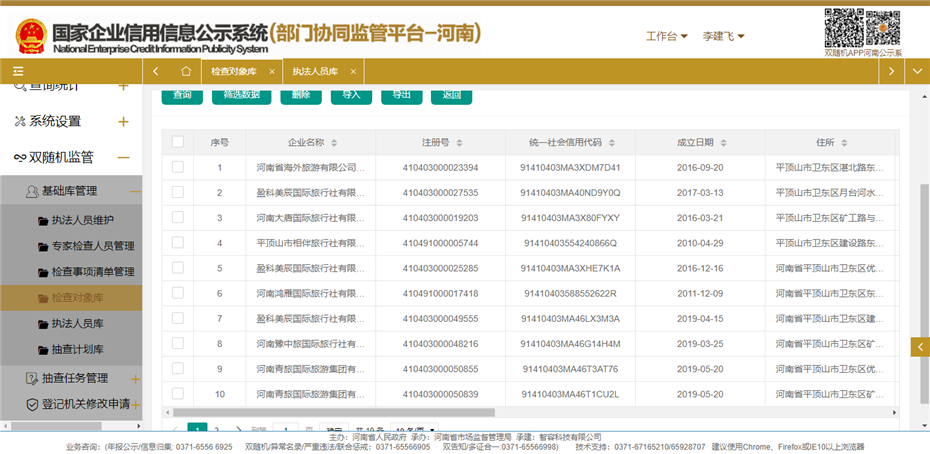Open 专家检查人员管理 in sidebar
This screenshot has width=930, height=454.
[93, 246]
